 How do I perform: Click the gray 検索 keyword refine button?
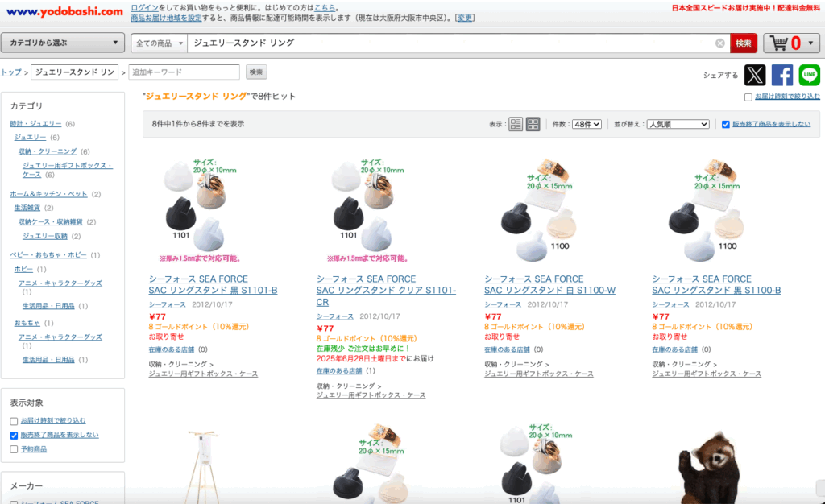tap(256, 72)
